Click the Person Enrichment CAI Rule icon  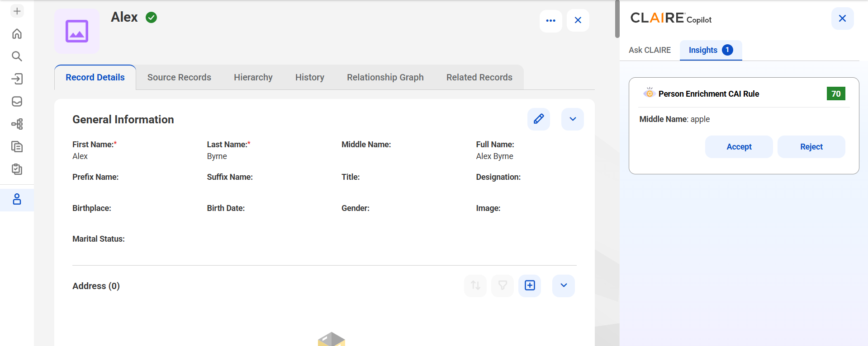(650, 93)
